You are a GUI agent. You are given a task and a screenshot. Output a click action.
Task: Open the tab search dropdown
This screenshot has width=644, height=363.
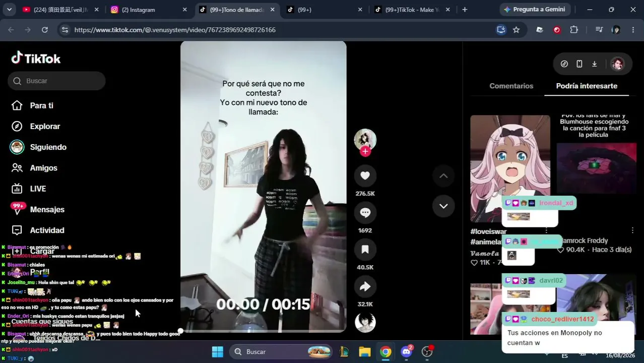(9, 10)
